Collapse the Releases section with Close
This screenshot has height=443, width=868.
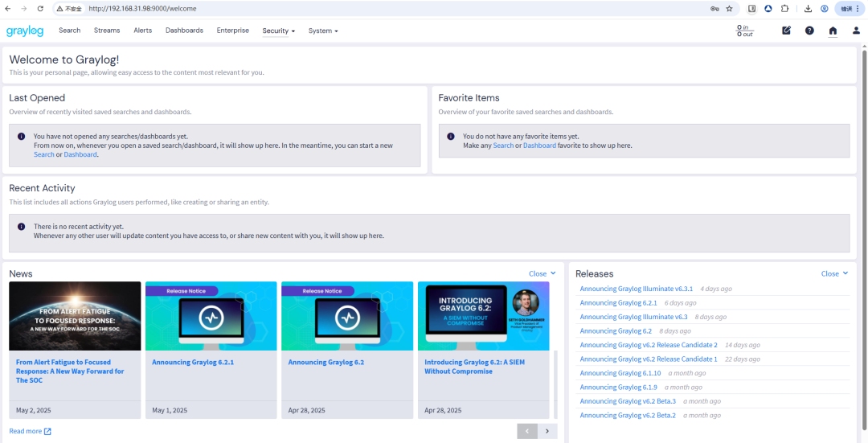pyautogui.click(x=834, y=273)
